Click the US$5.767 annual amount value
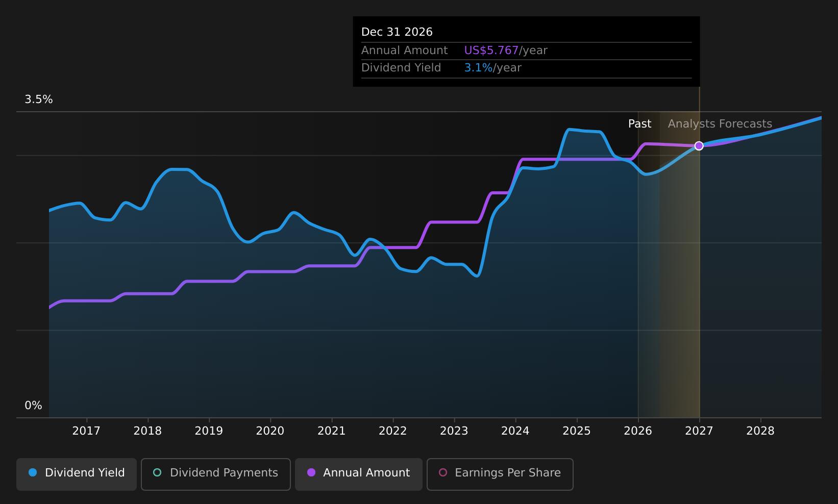Screen dimensions: 838x504 click(491, 51)
